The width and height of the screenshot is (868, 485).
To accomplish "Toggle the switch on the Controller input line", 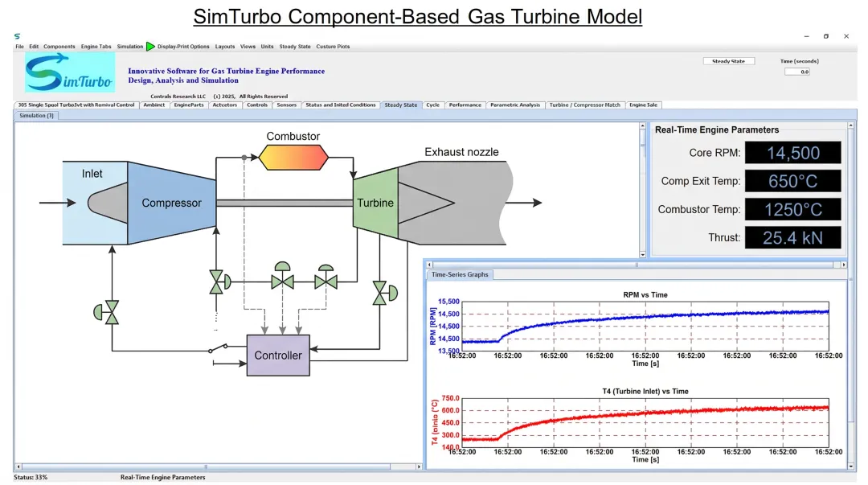I will (218, 348).
